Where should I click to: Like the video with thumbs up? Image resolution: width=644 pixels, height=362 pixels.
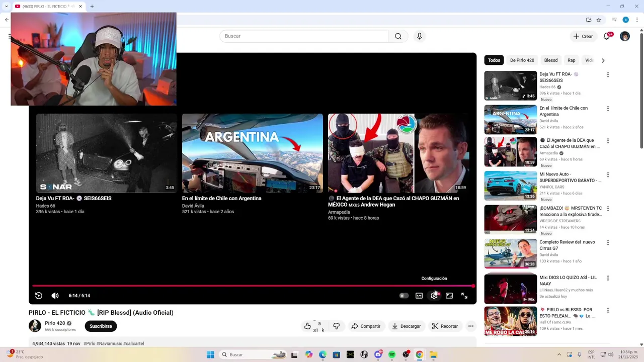pyautogui.click(x=307, y=326)
